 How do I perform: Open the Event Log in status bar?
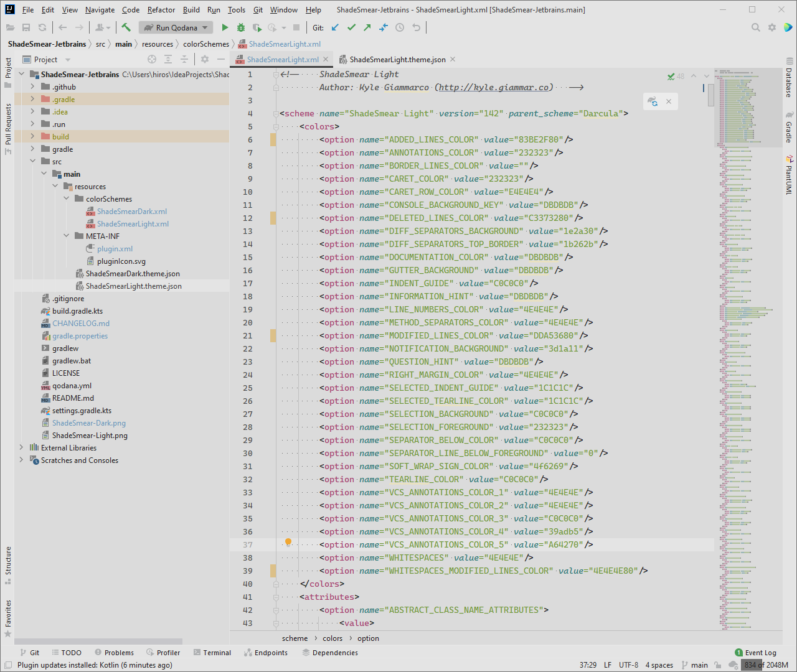coord(755,653)
